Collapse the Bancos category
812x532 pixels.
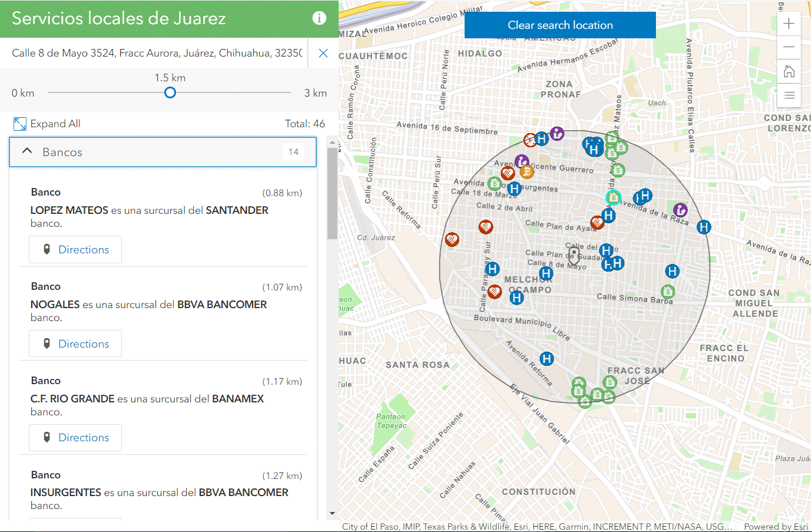click(26, 151)
